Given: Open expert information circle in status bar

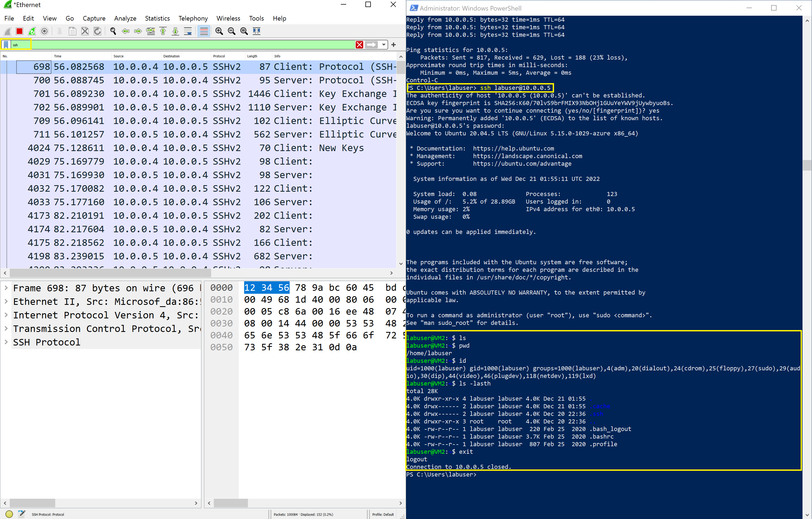Looking at the screenshot, I should [x=9, y=514].
